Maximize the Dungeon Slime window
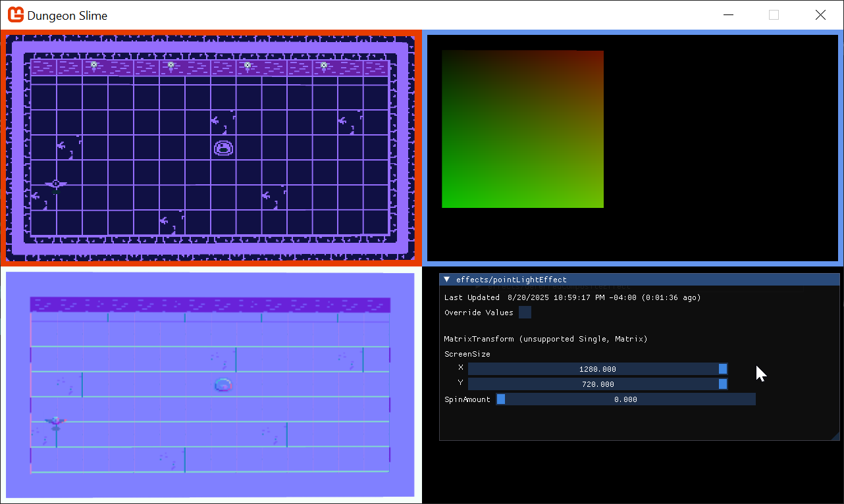The width and height of the screenshot is (844, 504). tap(774, 14)
